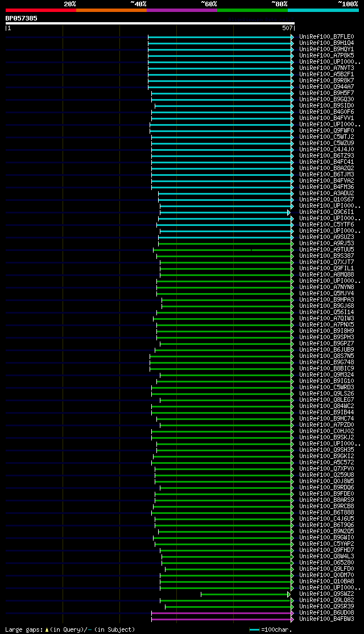Select the UniRef100_Q9FWF0 label

pyautogui.click(x=327, y=130)
